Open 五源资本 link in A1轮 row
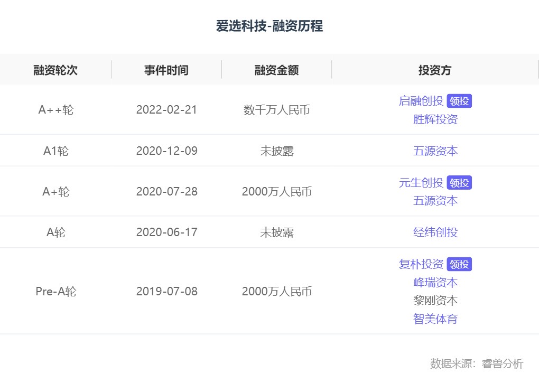 (x=435, y=151)
